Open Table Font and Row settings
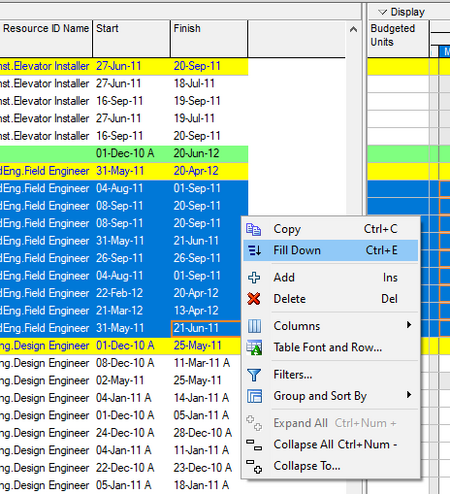 [330, 347]
